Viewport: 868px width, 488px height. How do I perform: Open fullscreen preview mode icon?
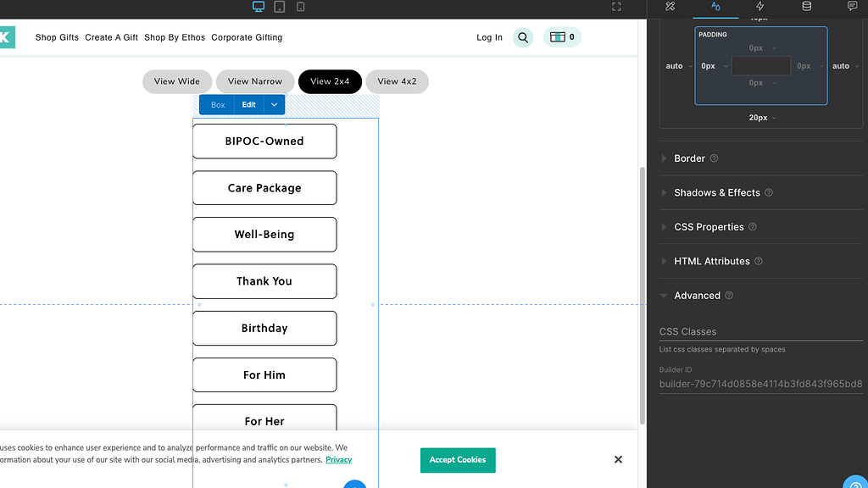tap(616, 8)
